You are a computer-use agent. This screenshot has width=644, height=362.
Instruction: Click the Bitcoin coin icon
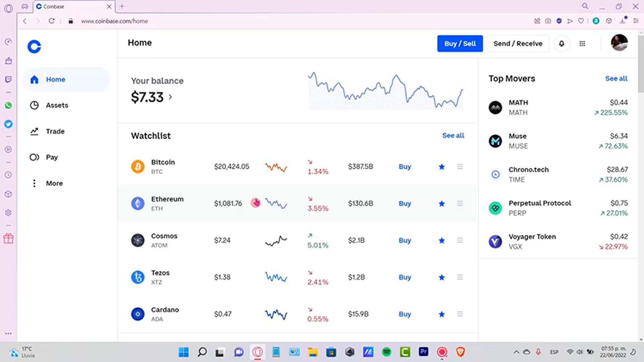click(138, 167)
